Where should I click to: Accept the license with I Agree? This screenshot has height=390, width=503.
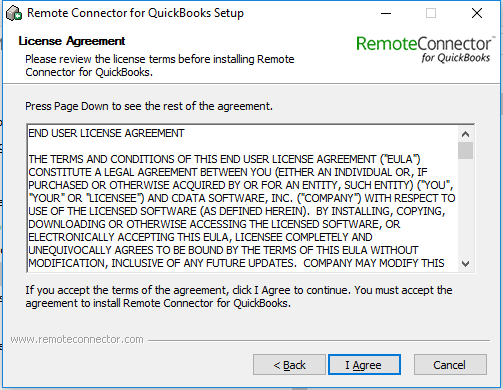click(364, 365)
